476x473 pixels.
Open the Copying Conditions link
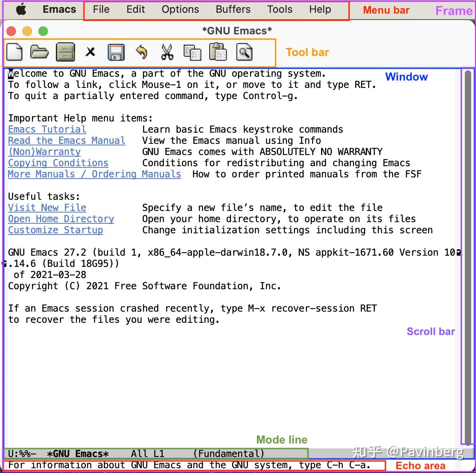[58, 163]
